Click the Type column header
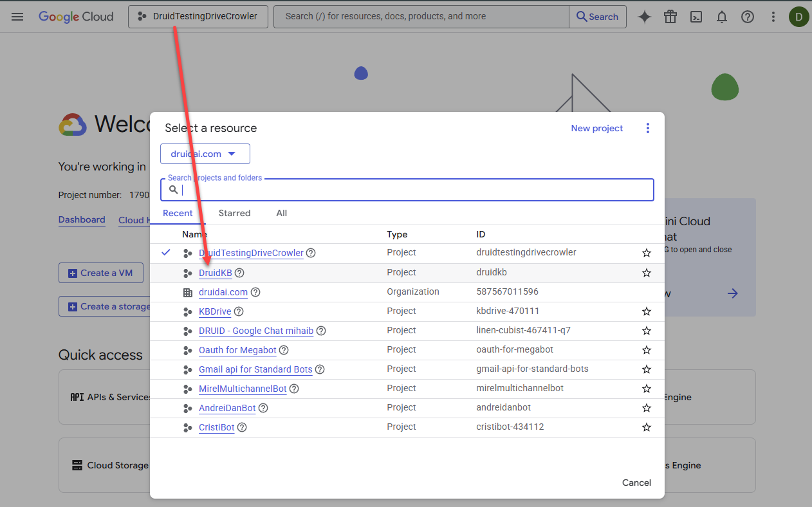 point(397,234)
